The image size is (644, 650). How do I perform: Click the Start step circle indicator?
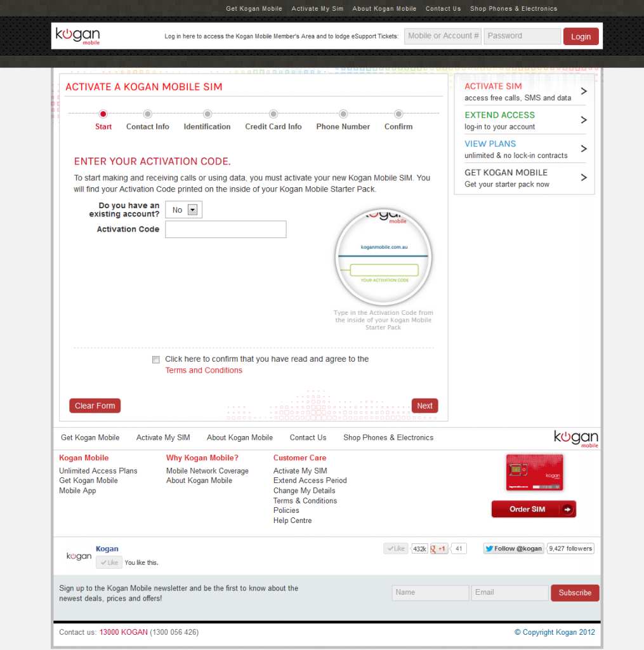[103, 114]
